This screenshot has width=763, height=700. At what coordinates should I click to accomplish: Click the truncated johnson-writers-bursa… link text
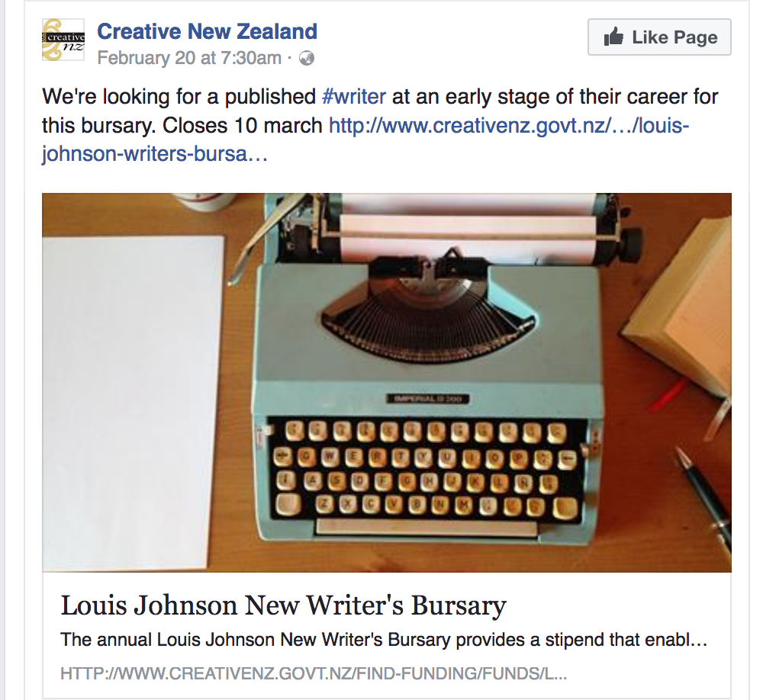click(154, 154)
